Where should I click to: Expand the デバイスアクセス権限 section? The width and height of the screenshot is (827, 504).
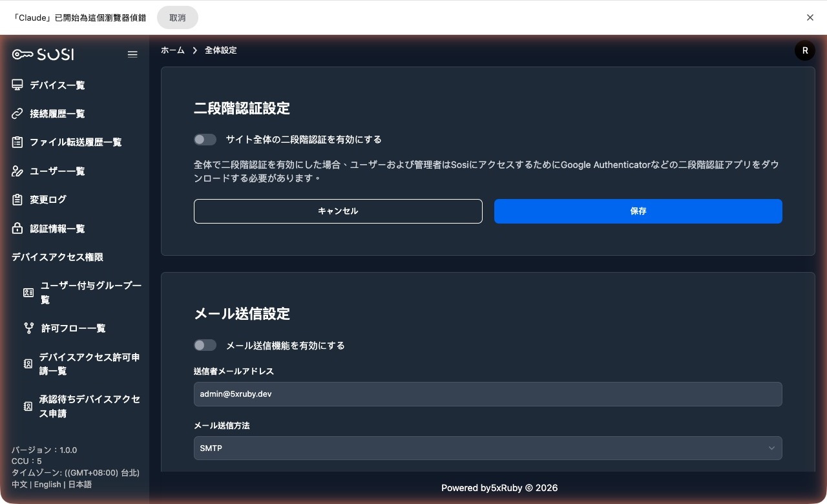[x=57, y=257]
